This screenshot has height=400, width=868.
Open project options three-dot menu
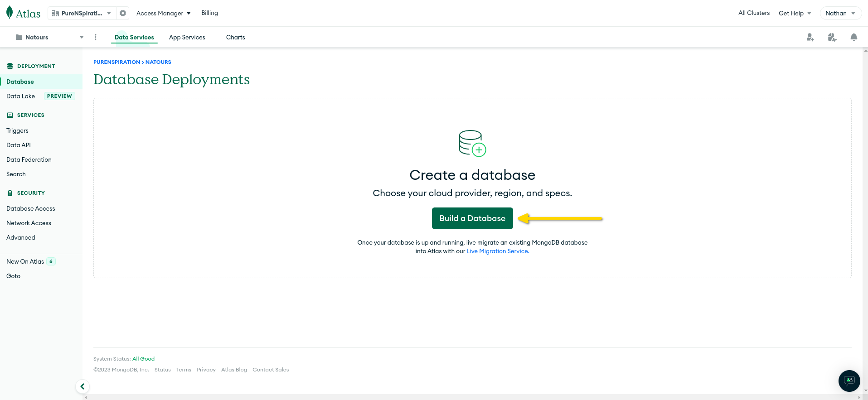coord(95,37)
